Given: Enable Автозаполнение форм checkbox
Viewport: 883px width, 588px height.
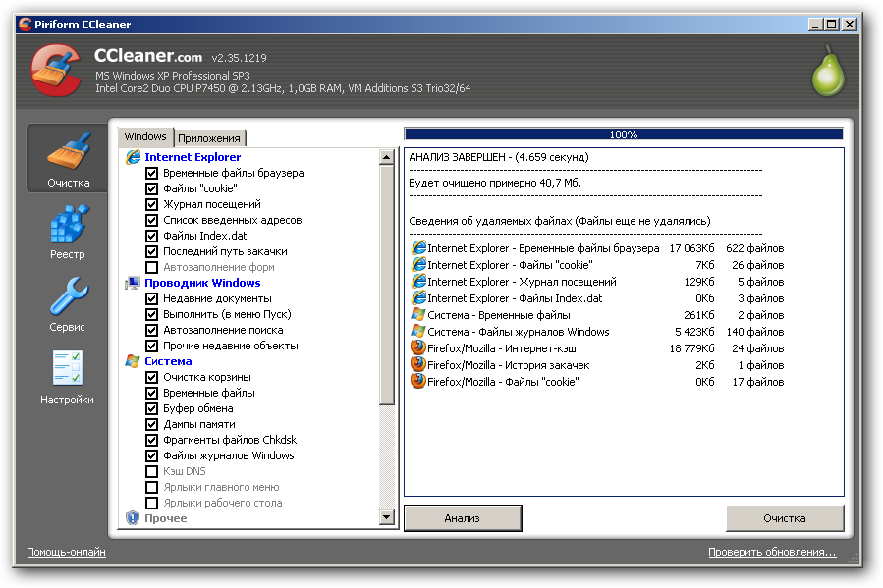Looking at the screenshot, I should pos(151,267).
